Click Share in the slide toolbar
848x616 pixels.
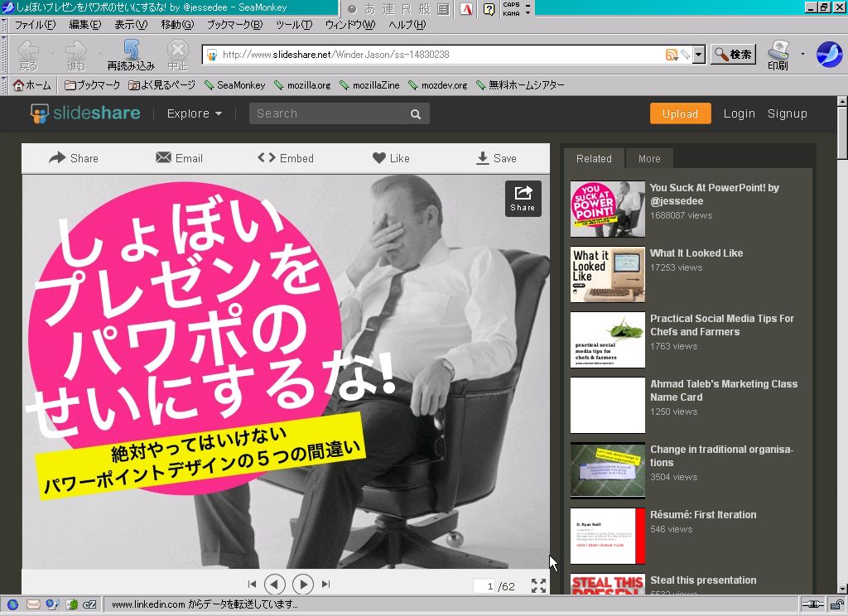click(x=74, y=158)
